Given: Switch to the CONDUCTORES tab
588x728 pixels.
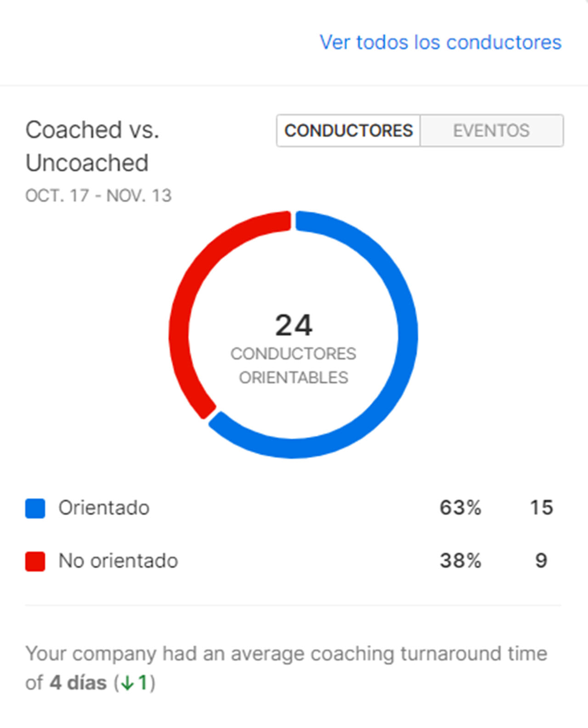Looking at the screenshot, I should click(x=348, y=131).
